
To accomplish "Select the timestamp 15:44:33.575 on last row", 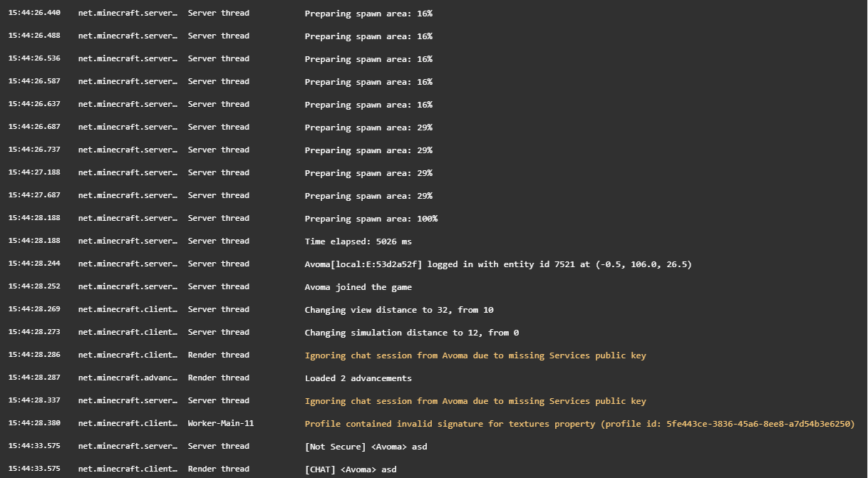I will [34, 469].
